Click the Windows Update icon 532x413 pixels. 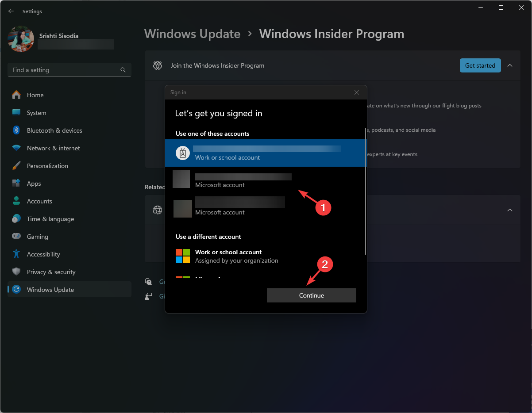15,290
